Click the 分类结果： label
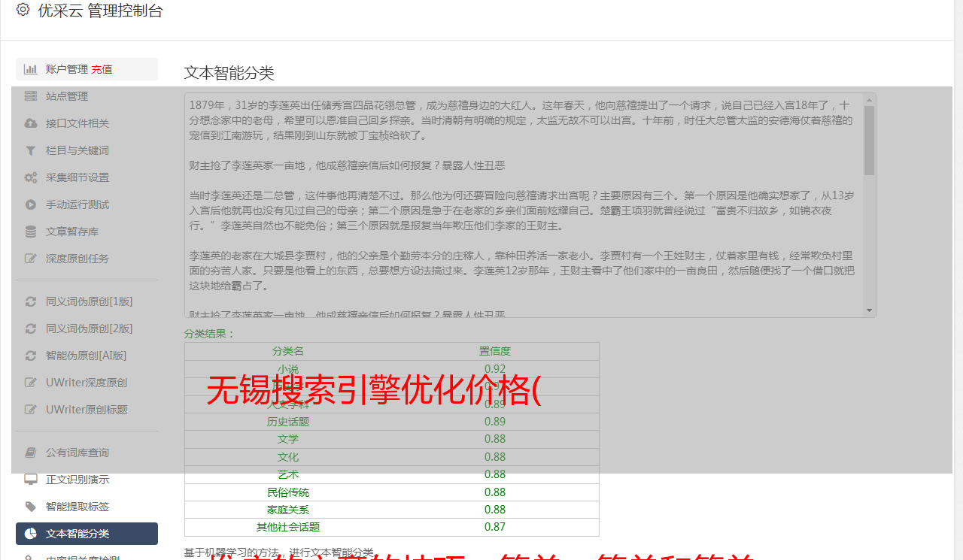963x560 pixels. 210,334
